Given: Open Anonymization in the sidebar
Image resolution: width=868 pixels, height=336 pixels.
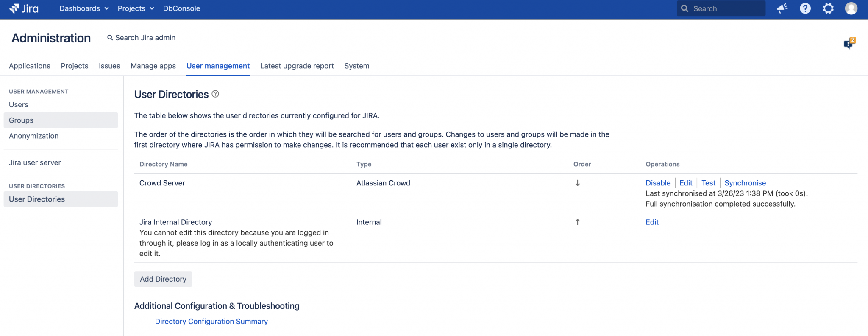Looking at the screenshot, I should [x=61, y=136].
